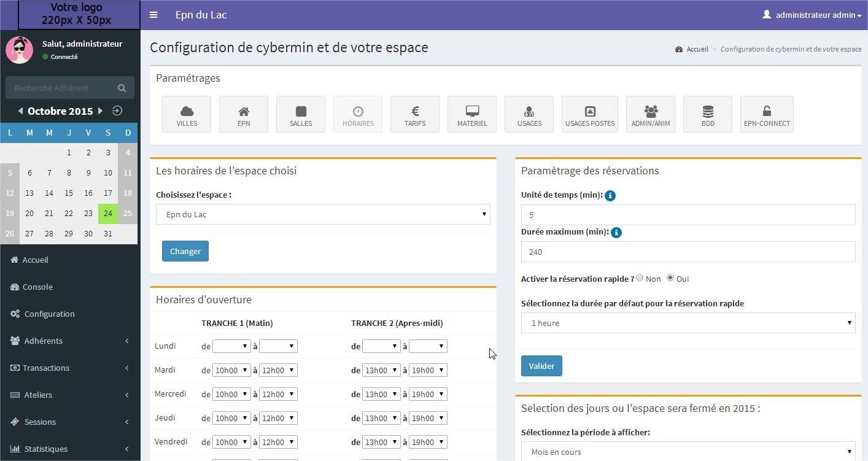Open Mardi morning start time dropdown
The image size is (868, 461).
(231, 370)
